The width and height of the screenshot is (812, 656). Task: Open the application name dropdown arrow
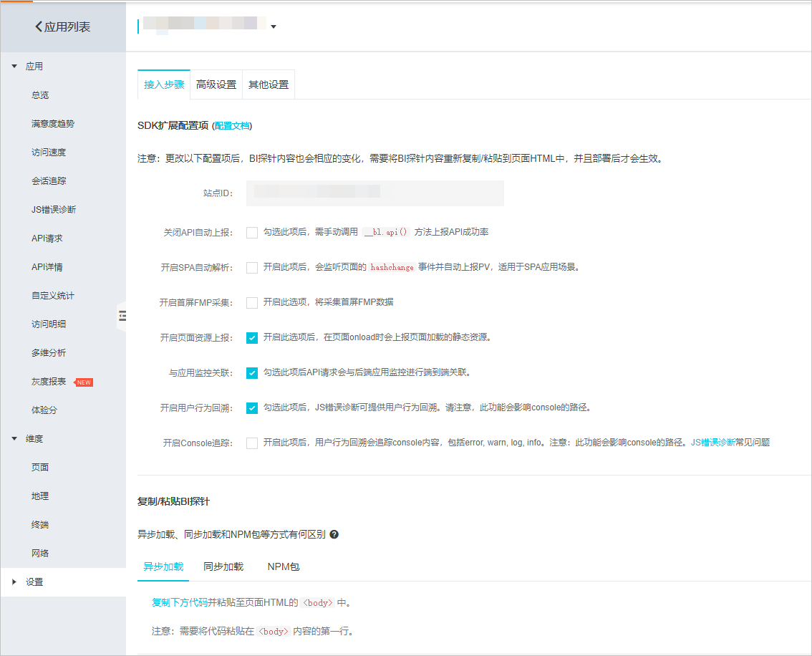274,27
